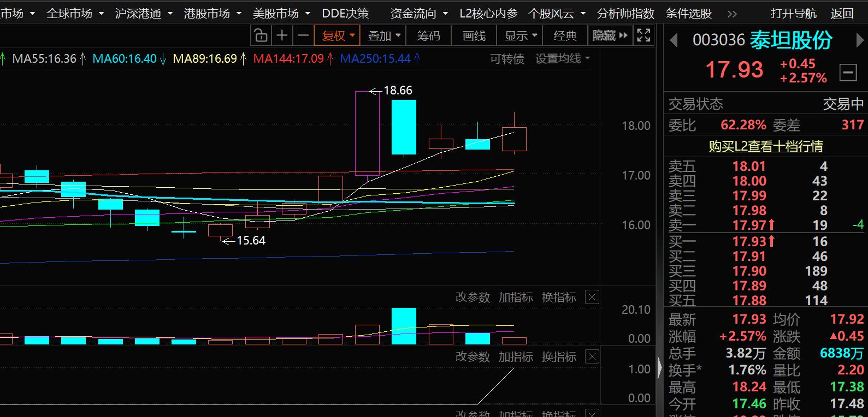Click 金额 value 6838万
This screenshot has width=868, height=417.
[x=842, y=353]
